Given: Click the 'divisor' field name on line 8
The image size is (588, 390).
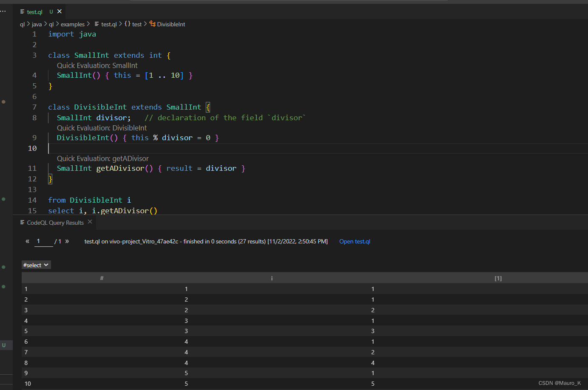Looking at the screenshot, I should [x=111, y=118].
